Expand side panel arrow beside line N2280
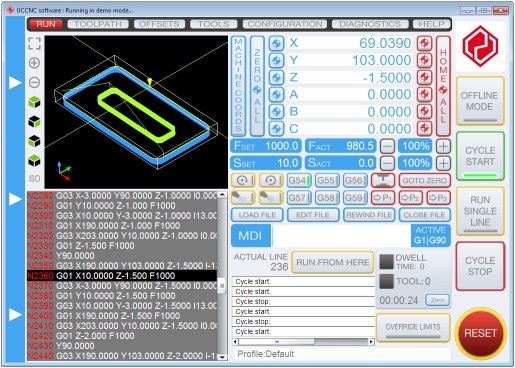This screenshot has height=368, width=515. 15,199
